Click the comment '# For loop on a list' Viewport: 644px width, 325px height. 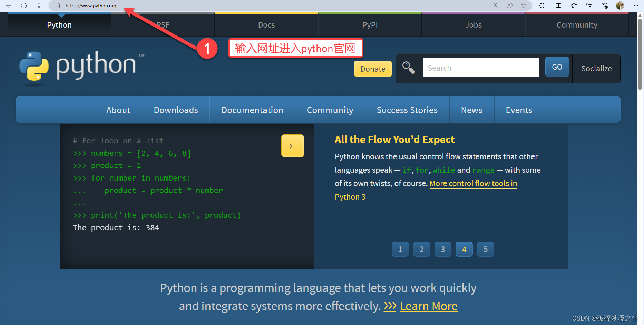tap(118, 141)
